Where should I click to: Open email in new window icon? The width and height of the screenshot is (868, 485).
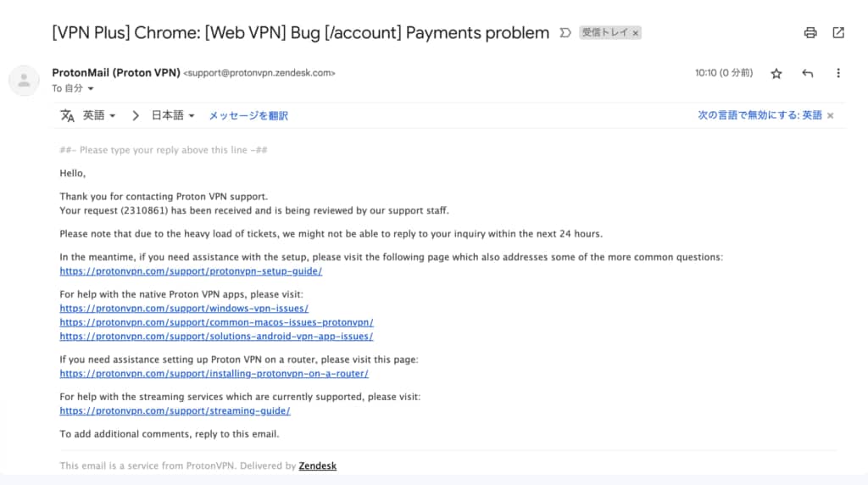pos(838,33)
